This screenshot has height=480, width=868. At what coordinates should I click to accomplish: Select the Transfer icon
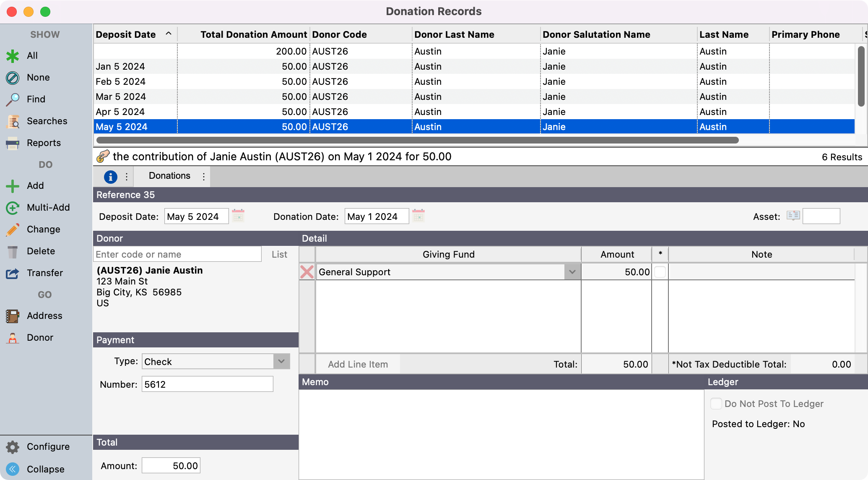[x=13, y=273]
